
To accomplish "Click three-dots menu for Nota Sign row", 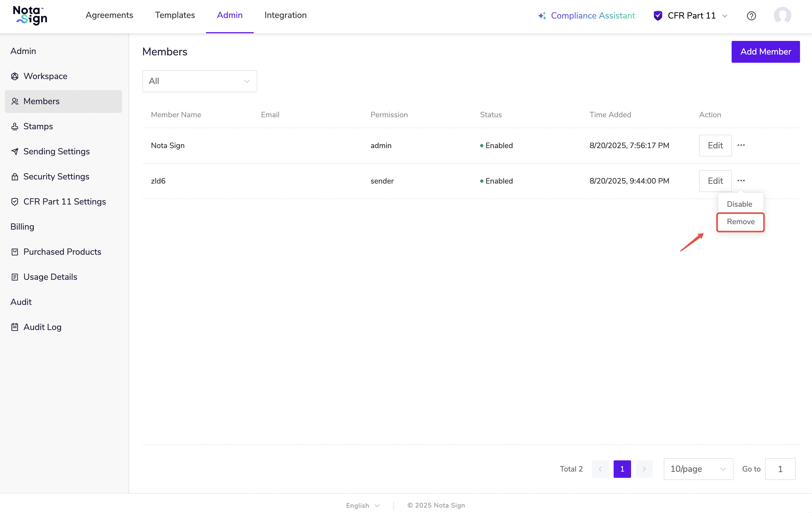I will [x=741, y=145].
